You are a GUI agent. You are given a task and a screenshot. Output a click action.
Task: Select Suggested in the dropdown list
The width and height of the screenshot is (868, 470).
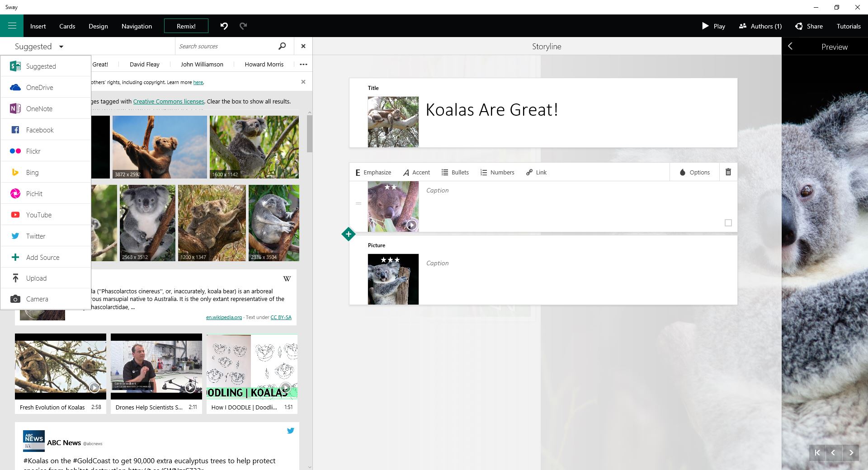click(x=46, y=66)
